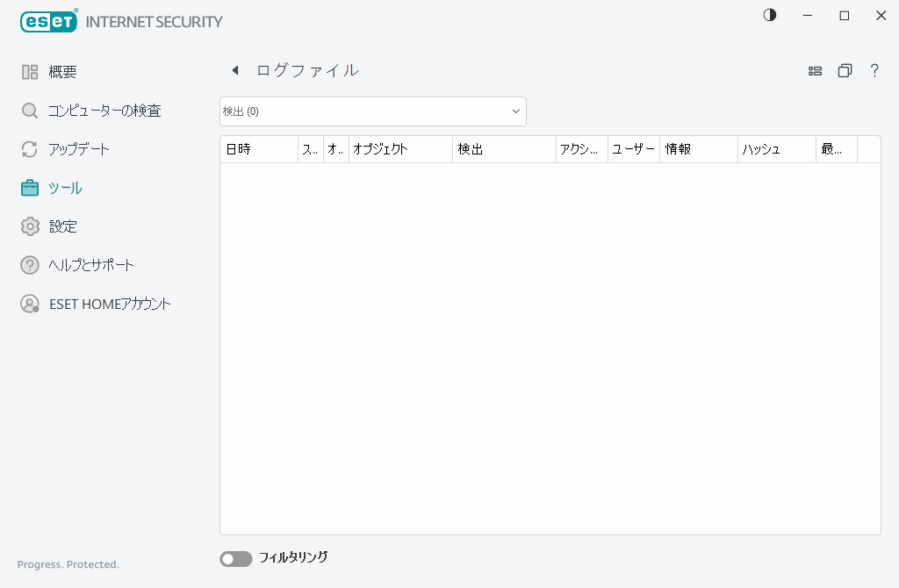The image size is (899, 588).
Task: Open the help question mark icon
Action: pos(874,70)
